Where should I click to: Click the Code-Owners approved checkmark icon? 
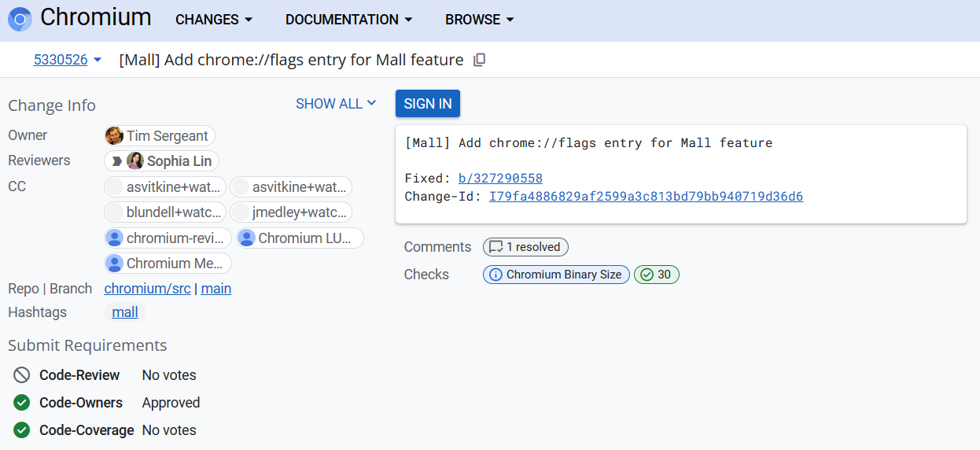point(22,403)
